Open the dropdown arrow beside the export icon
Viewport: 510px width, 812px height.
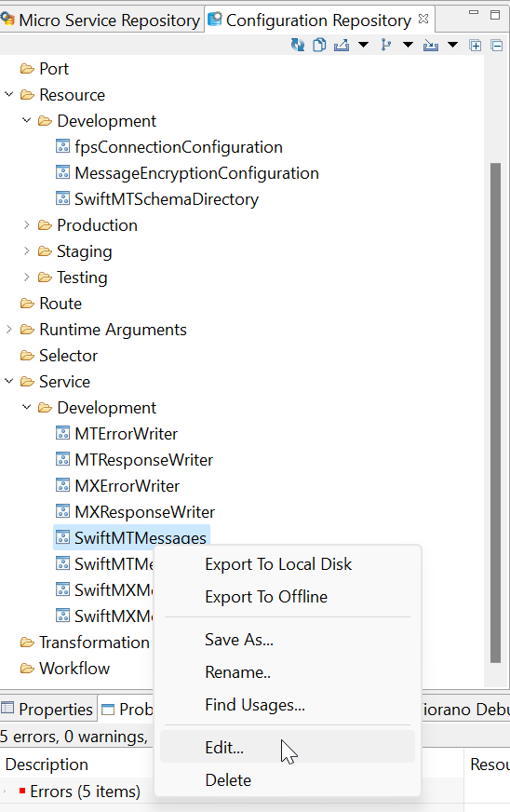(364, 45)
